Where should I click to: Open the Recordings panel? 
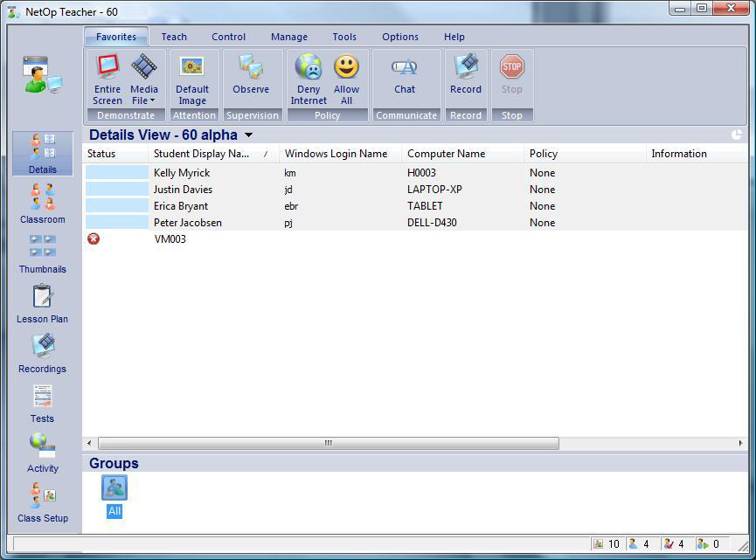tap(43, 353)
